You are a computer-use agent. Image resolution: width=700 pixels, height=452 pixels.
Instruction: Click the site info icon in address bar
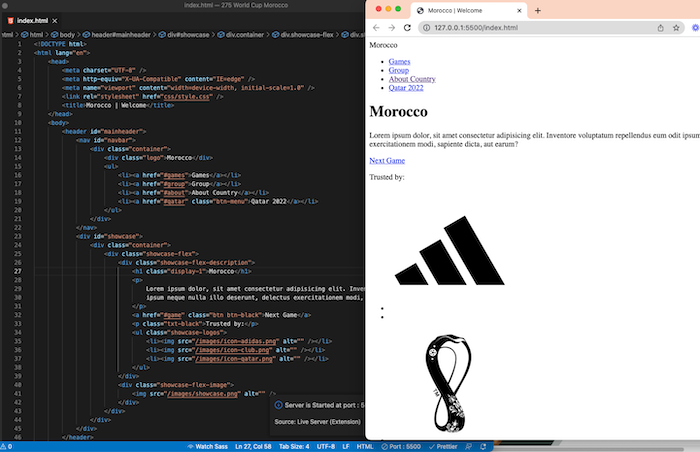pos(426,28)
